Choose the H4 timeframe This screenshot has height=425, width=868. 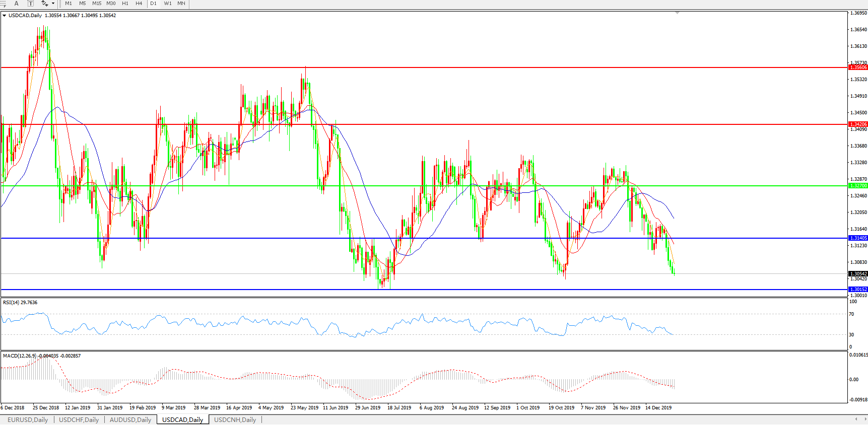[x=139, y=4]
